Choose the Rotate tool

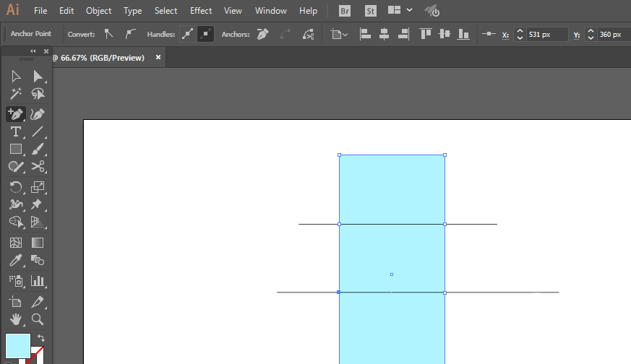(15, 187)
